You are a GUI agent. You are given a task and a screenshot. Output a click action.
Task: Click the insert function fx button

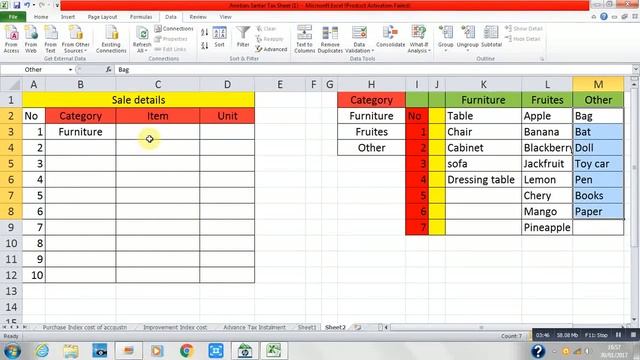[109, 70]
